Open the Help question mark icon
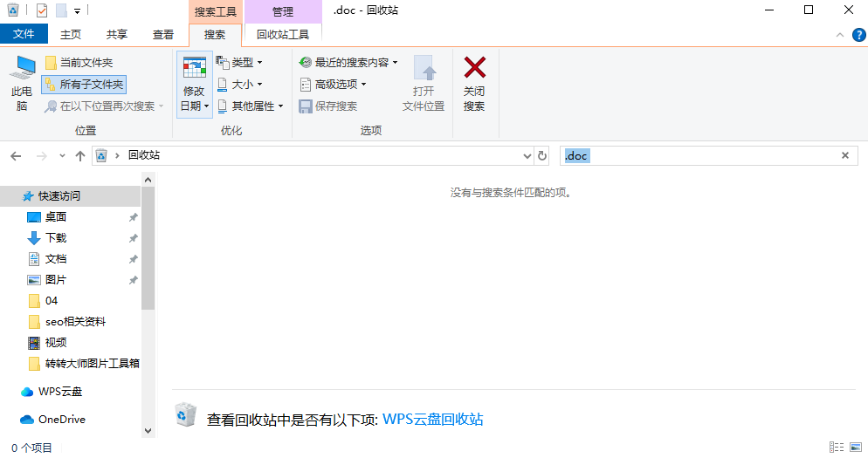 tap(858, 35)
